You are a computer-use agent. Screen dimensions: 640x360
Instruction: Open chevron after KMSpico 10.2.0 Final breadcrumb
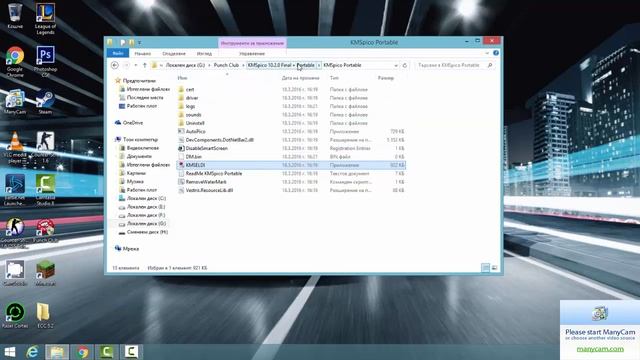(319, 65)
